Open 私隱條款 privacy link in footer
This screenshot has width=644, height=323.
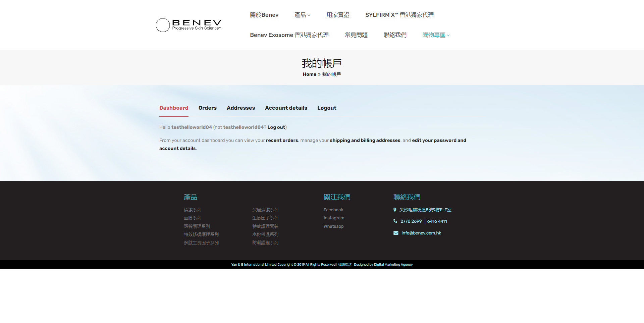[344, 265]
